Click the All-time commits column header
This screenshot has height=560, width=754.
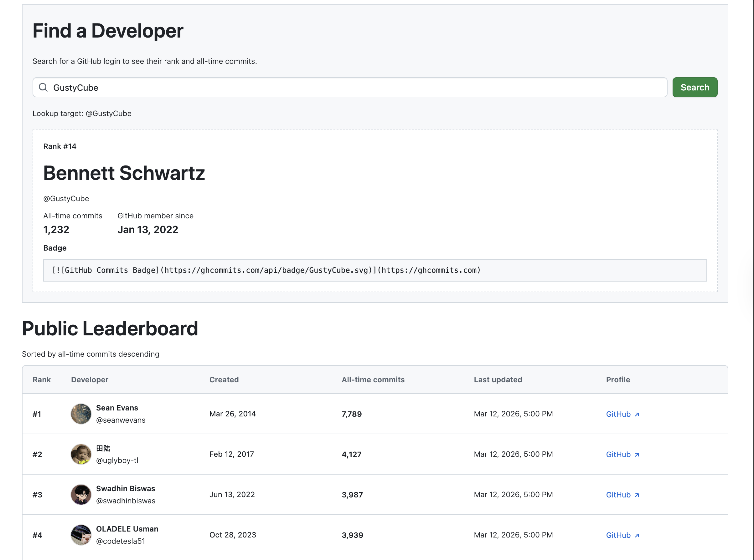pyautogui.click(x=373, y=380)
